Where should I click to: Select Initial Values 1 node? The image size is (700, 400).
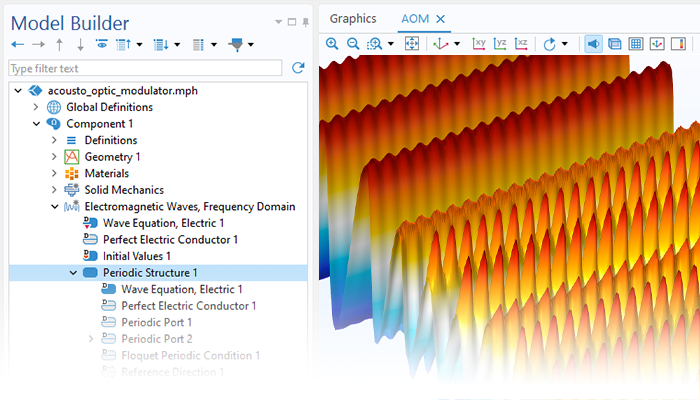click(x=137, y=256)
